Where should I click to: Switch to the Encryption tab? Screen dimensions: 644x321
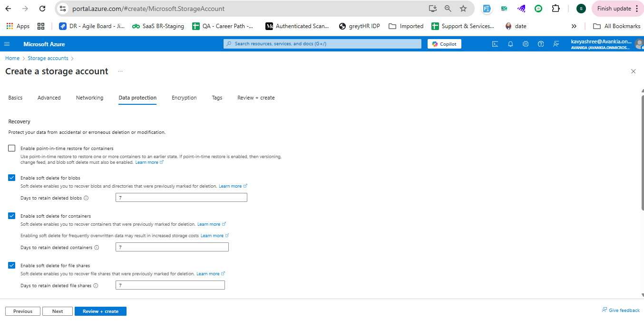tap(184, 98)
